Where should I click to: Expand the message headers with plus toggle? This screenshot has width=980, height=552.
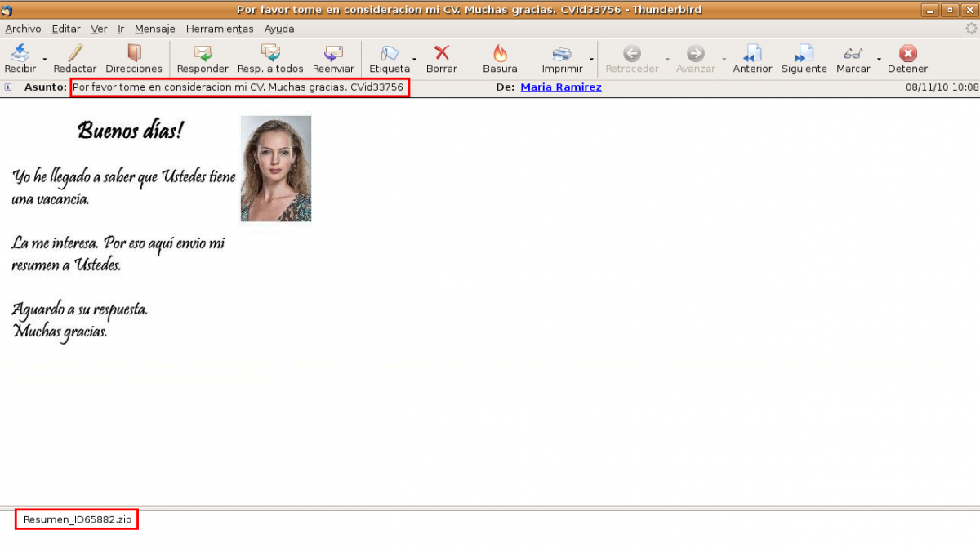(8, 87)
